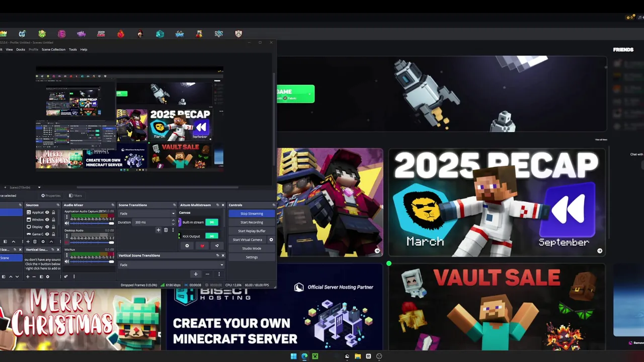This screenshot has width=644, height=362.
Task: Open the Docks menu
Action: (x=21, y=49)
